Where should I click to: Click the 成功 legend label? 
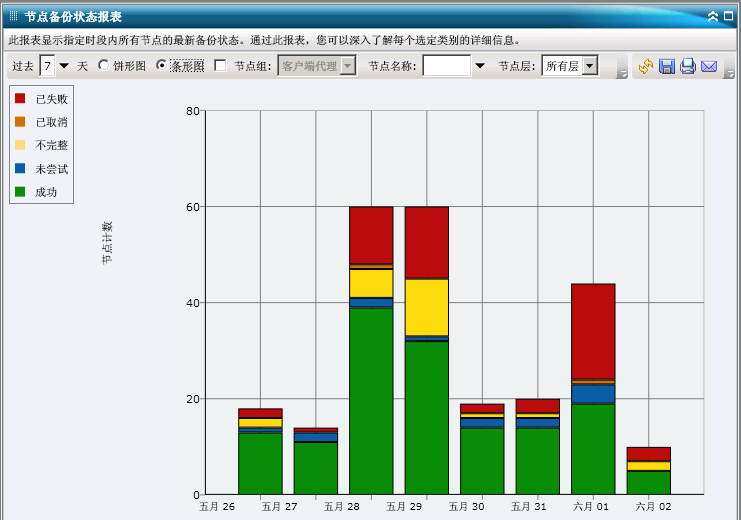[46, 192]
